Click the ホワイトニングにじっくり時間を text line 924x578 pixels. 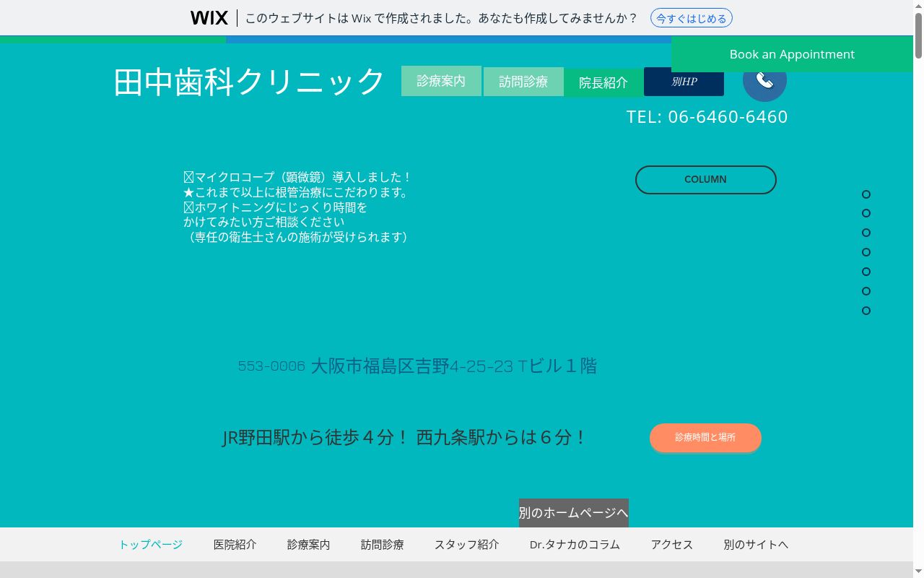coord(276,207)
